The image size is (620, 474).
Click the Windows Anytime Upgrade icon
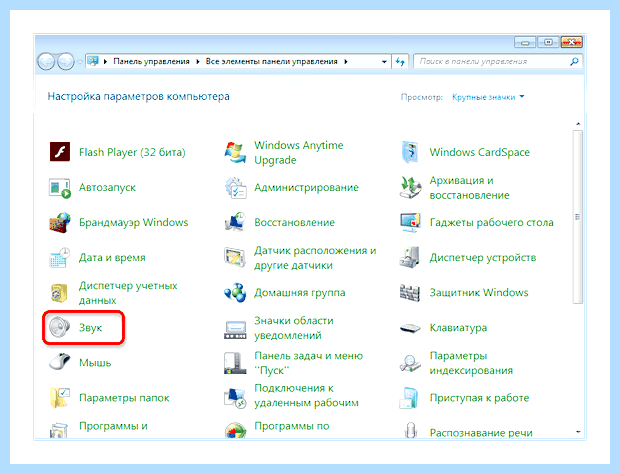tap(235, 152)
